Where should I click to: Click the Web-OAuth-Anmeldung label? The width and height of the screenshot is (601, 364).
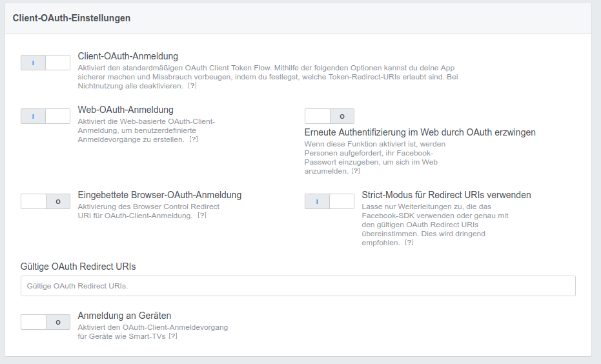pyautogui.click(x=125, y=110)
